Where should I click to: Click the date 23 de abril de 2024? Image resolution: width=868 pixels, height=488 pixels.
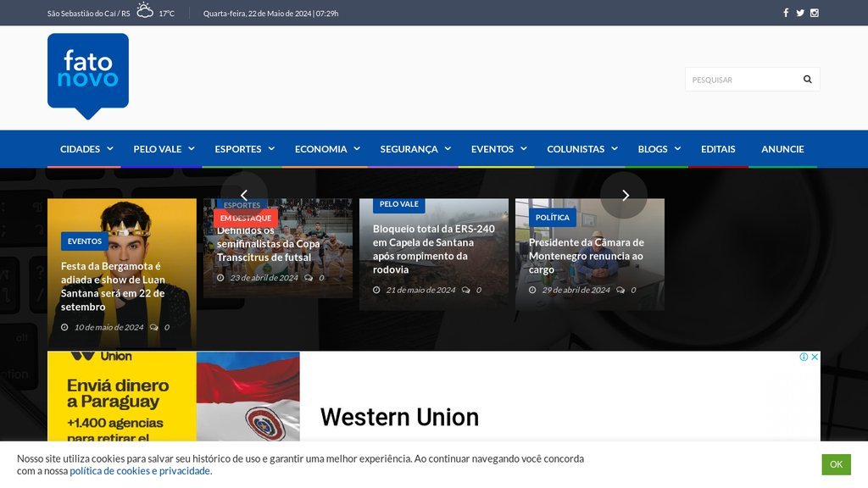point(264,278)
